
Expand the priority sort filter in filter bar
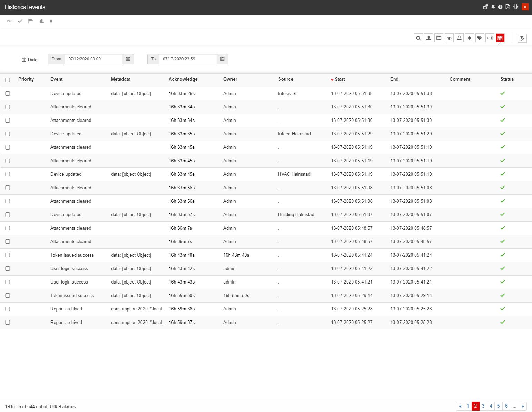(469, 38)
